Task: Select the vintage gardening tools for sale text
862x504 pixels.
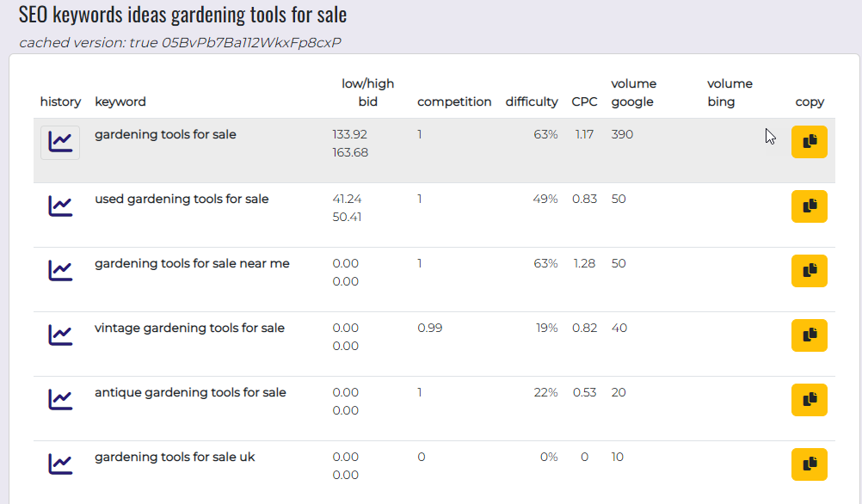Action: 189,329
